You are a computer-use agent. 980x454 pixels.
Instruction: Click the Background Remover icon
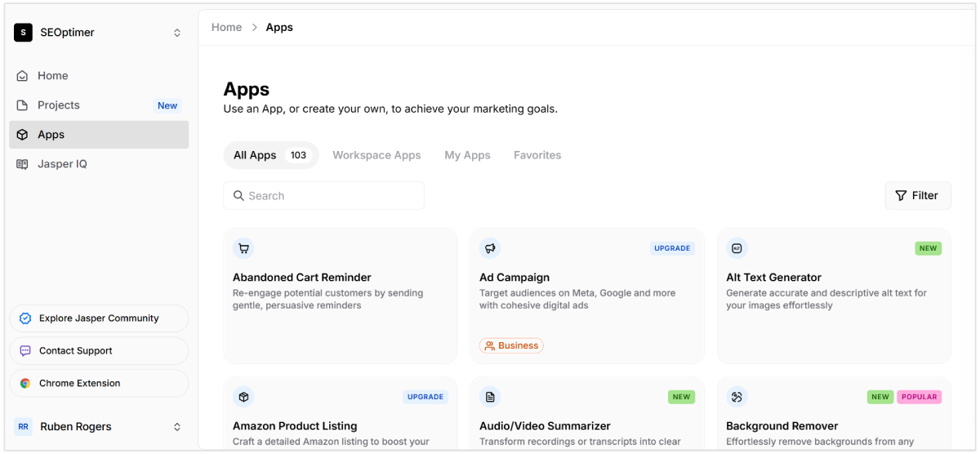pyautogui.click(x=737, y=397)
